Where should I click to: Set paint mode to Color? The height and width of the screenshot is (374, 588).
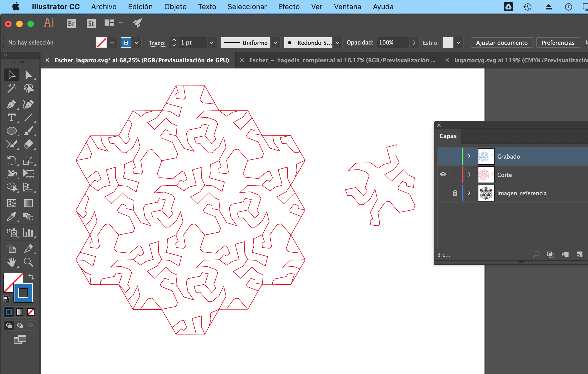pos(9,312)
